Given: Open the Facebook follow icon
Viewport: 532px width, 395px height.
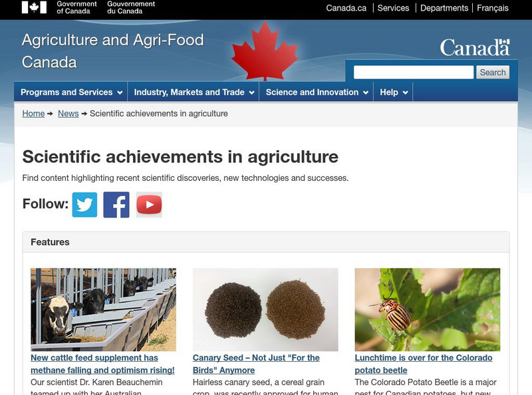Looking at the screenshot, I should [116, 205].
